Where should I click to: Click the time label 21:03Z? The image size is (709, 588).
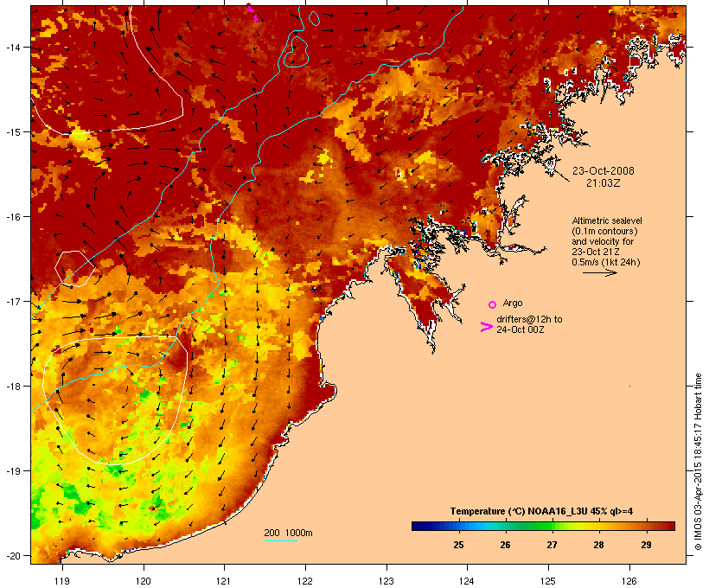point(604,183)
